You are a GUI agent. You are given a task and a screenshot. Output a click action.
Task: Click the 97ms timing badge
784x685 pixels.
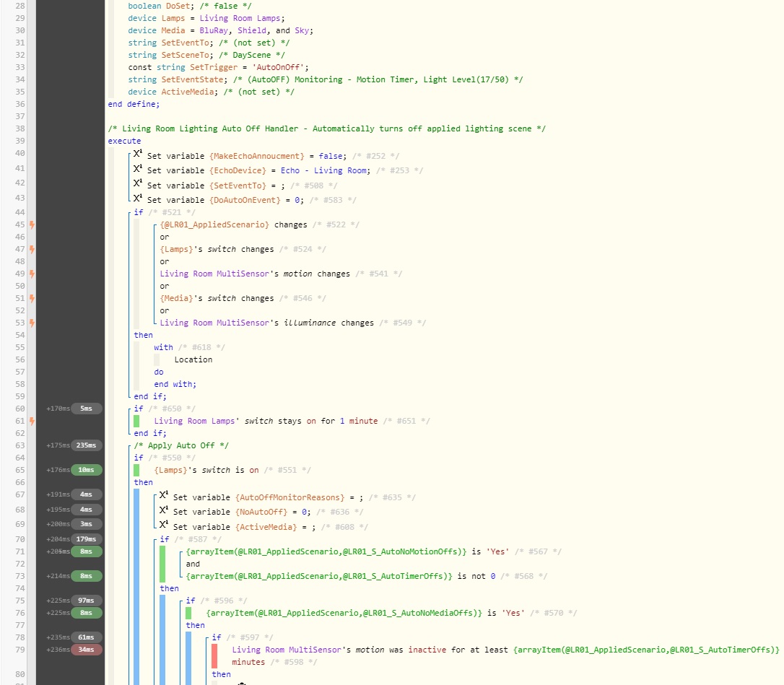pyautogui.click(x=87, y=601)
